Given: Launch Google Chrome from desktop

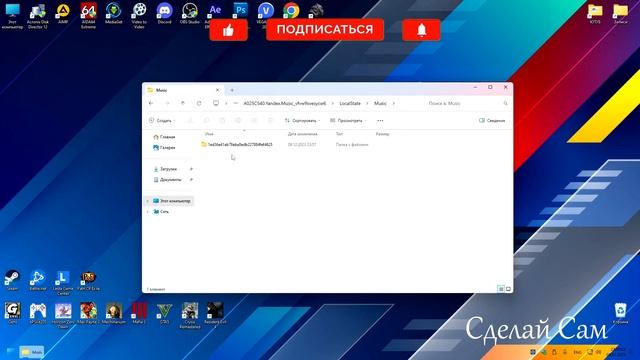Looking at the screenshot, I should click(x=291, y=10).
